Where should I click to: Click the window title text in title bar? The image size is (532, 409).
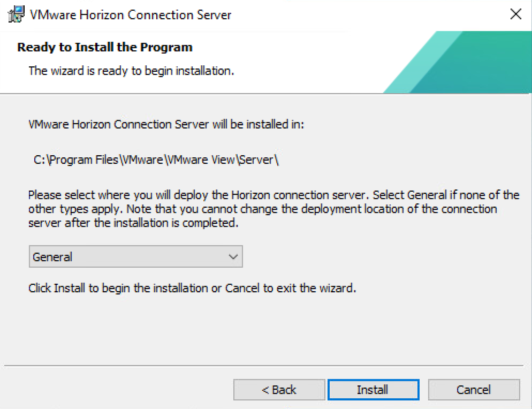(x=132, y=14)
